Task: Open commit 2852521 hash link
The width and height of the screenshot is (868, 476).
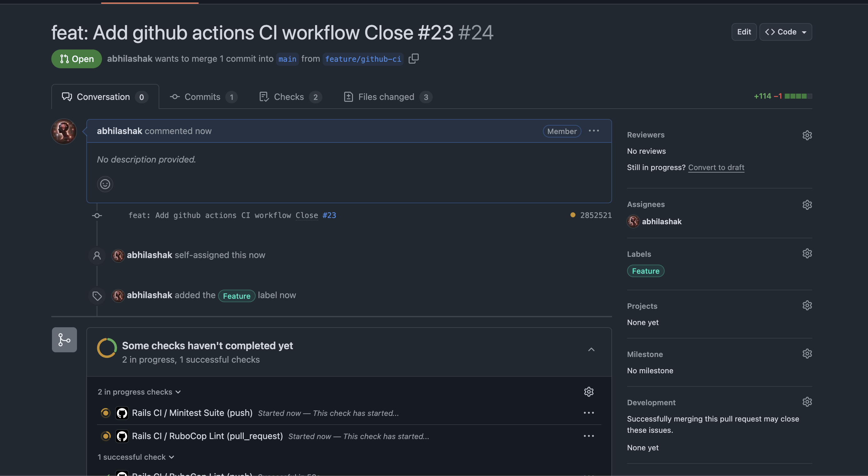Action: 595,215
